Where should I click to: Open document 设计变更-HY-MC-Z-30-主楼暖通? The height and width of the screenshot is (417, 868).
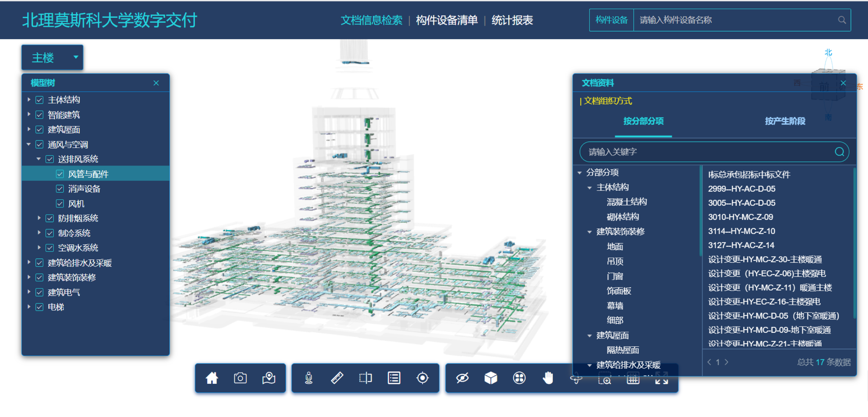765,260
